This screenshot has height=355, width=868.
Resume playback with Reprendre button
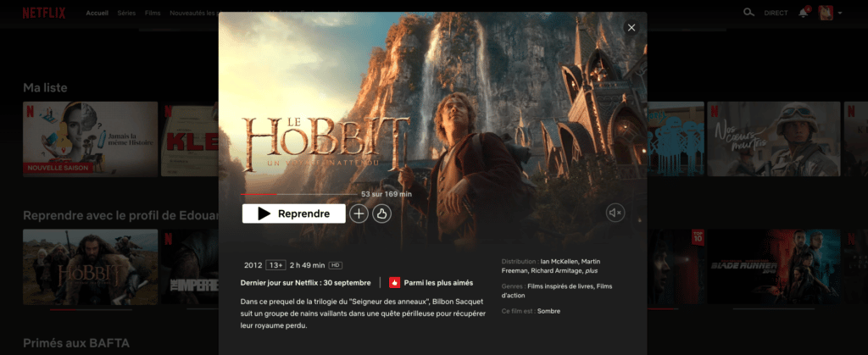click(294, 214)
